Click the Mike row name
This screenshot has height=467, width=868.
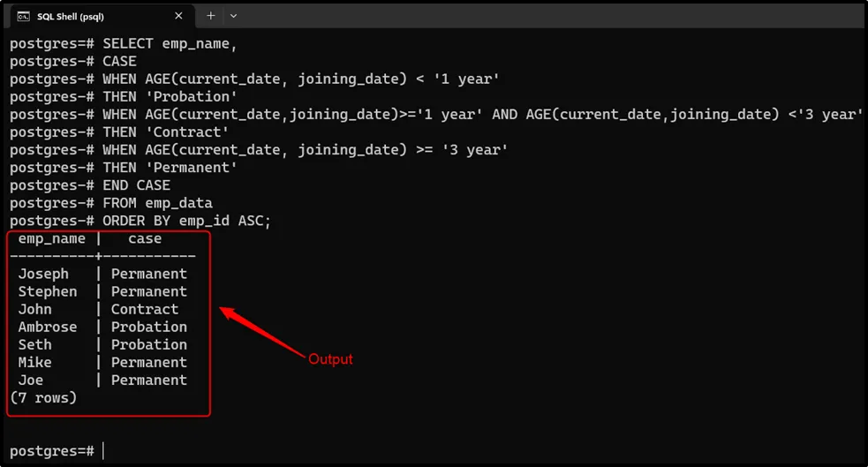coord(34,362)
